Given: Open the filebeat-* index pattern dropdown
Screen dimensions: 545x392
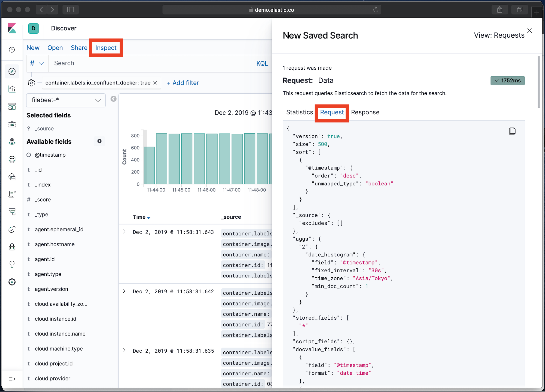Looking at the screenshot, I should (66, 100).
